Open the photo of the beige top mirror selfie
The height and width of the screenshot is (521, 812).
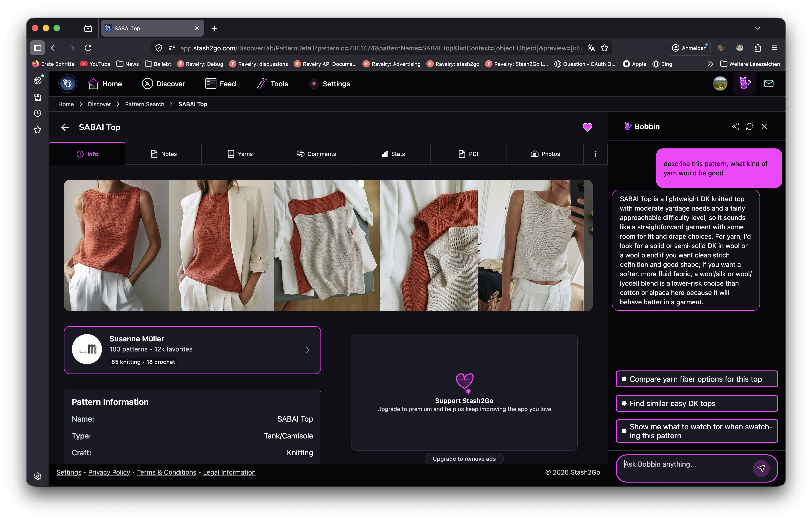531,246
